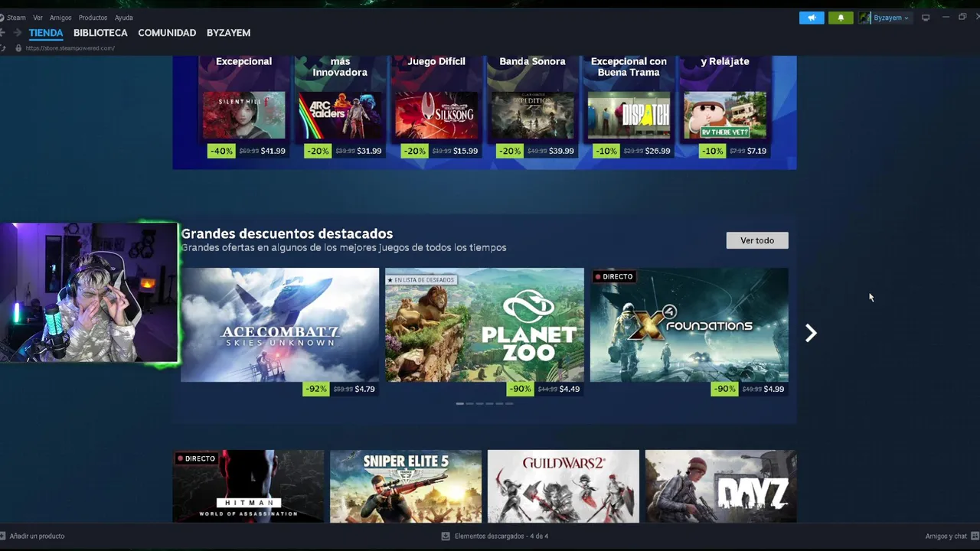Open the announcements megaphone button
This screenshot has height=551, width=980.
(812, 18)
